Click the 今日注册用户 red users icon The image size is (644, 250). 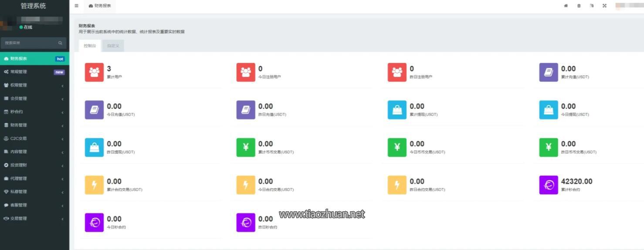point(246,72)
